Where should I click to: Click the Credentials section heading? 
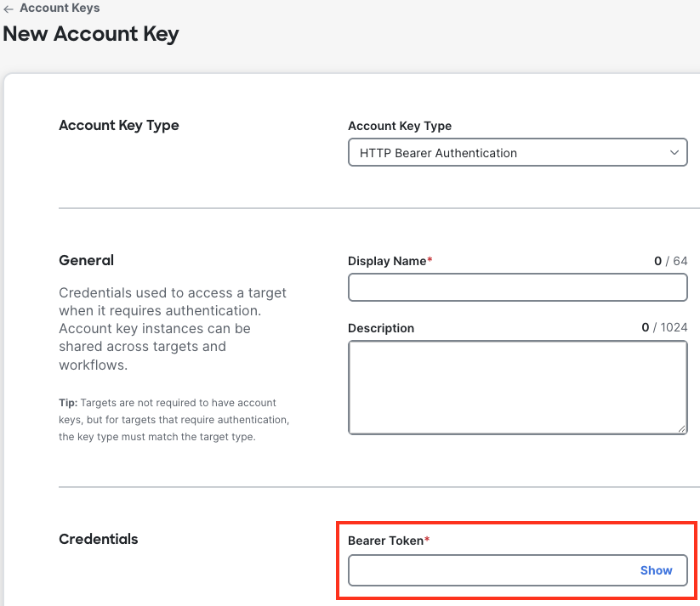coord(98,539)
